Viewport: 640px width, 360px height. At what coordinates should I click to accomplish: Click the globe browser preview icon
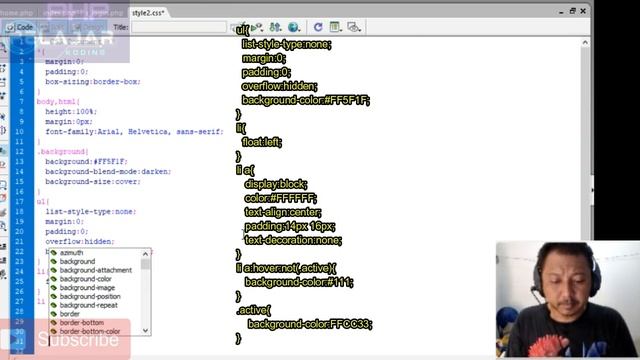[294, 27]
